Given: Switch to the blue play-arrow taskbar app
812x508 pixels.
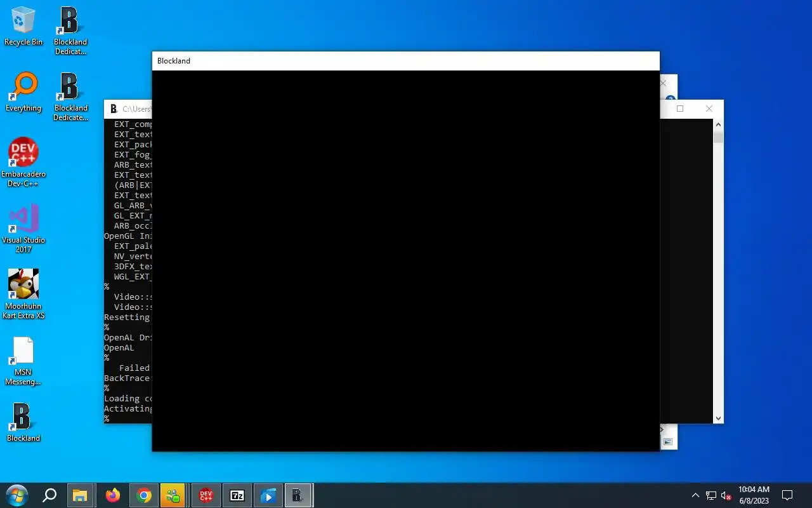Looking at the screenshot, I should tap(268, 495).
